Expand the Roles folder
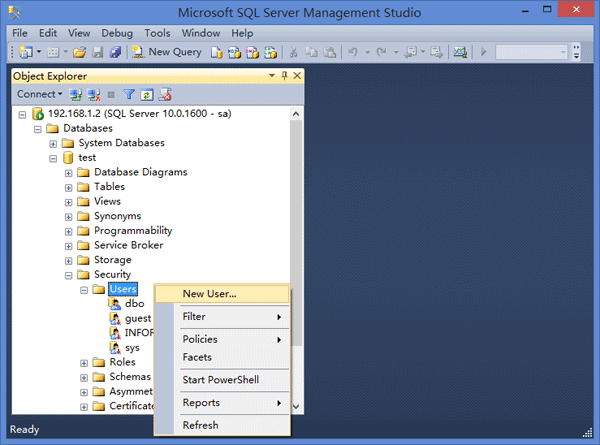This screenshot has width=600, height=445. pyautogui.click(x=84, y=363)
